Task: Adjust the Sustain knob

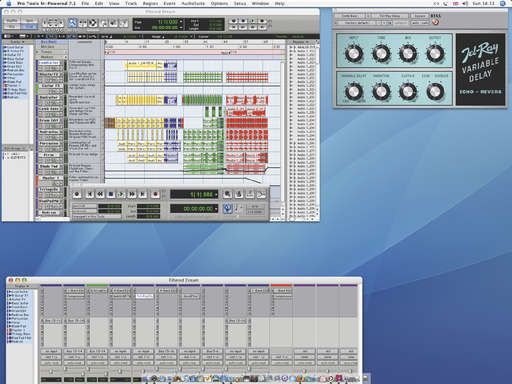Action: (408, 91)
